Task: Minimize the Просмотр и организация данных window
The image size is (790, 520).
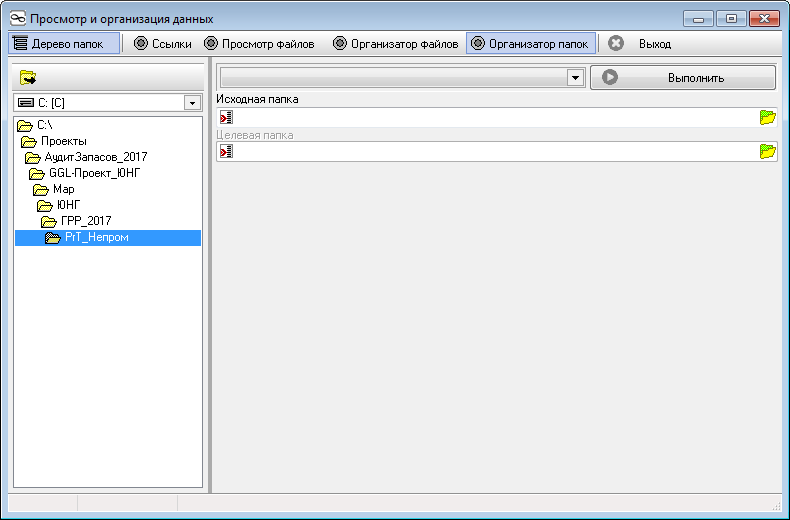Action: point(698,19)
